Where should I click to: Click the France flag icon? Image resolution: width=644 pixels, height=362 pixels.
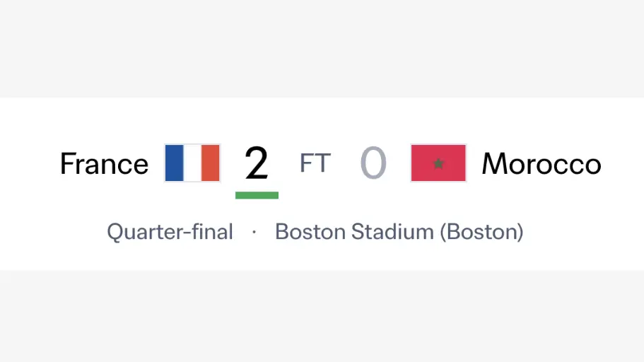(192, 163)
